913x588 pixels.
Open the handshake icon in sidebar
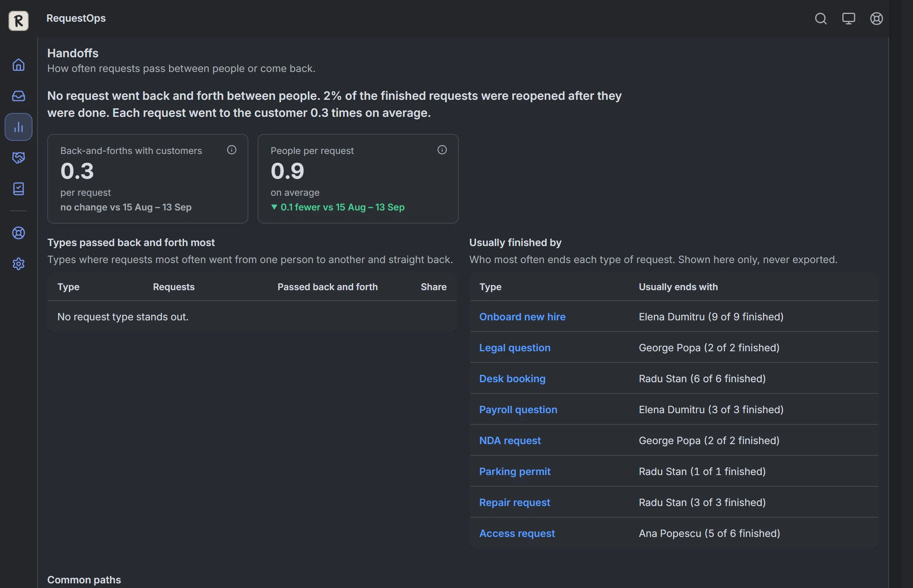(x=19, y=157)
